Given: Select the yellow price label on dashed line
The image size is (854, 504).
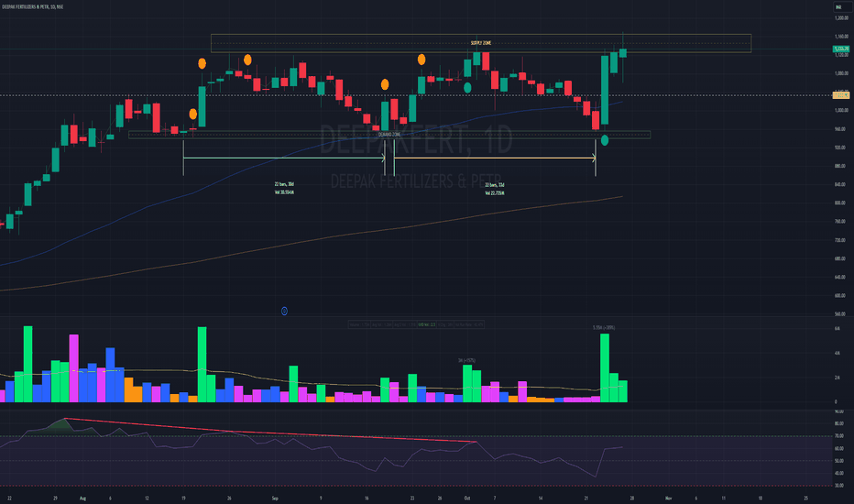Looking at the screenshot, I should point(841,95).
